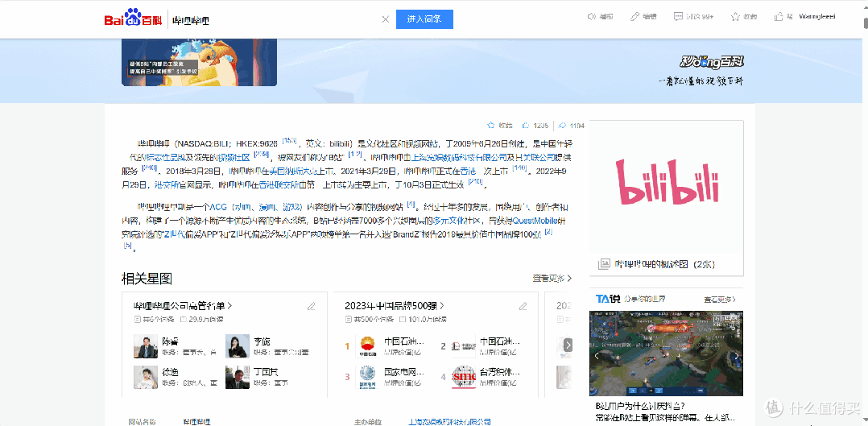Click the 相关星图 section heading
This screenshot has width=868, height=426.
coord(147,278)
